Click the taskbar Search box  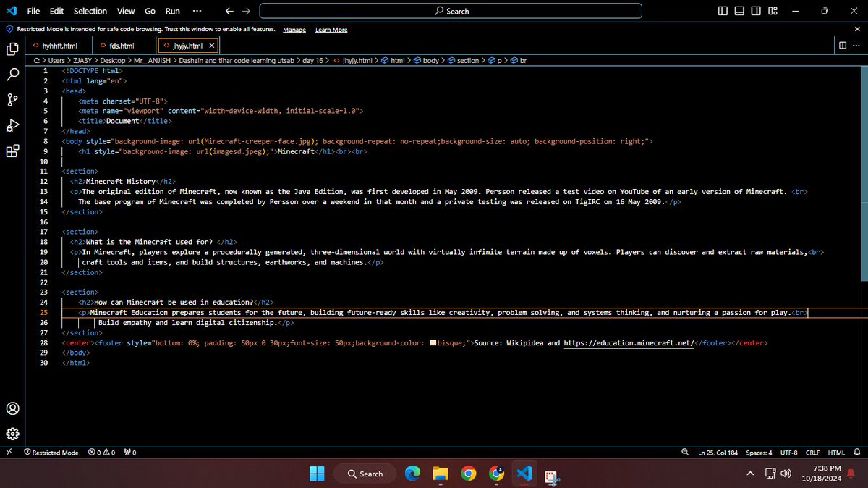(366, 474)
